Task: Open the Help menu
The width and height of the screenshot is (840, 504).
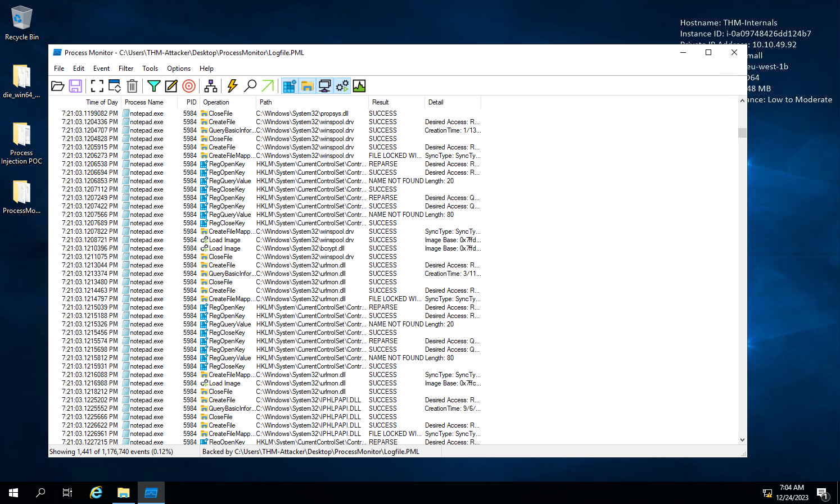Action: 206,69
